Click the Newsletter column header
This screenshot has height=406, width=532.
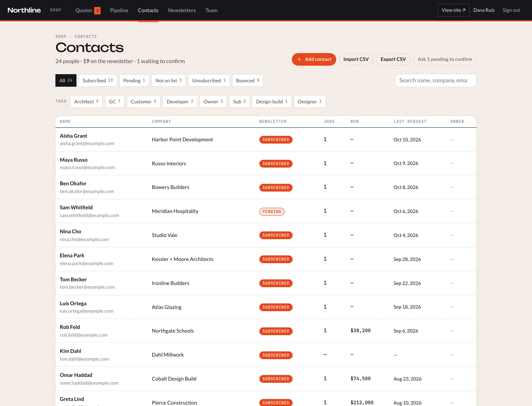[x=273, y=122]
